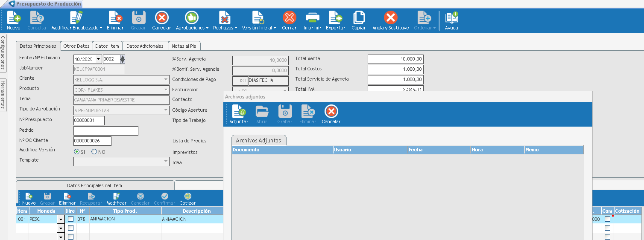This screenshot has width=644, height=240.
Task: Click the Cerrar toolbar icon
Action: [x=289, y=20]
